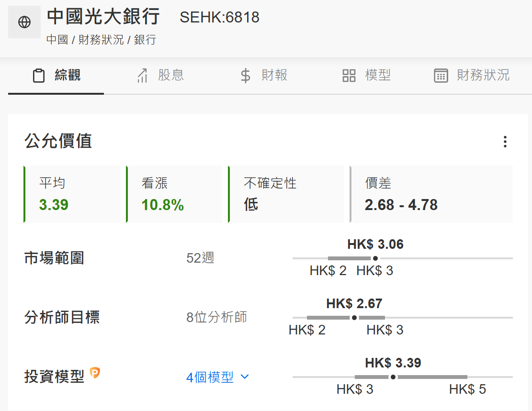Screen dimensions: 532x411
Task: Select the 模型 tab label
Action: coord(378,75)
